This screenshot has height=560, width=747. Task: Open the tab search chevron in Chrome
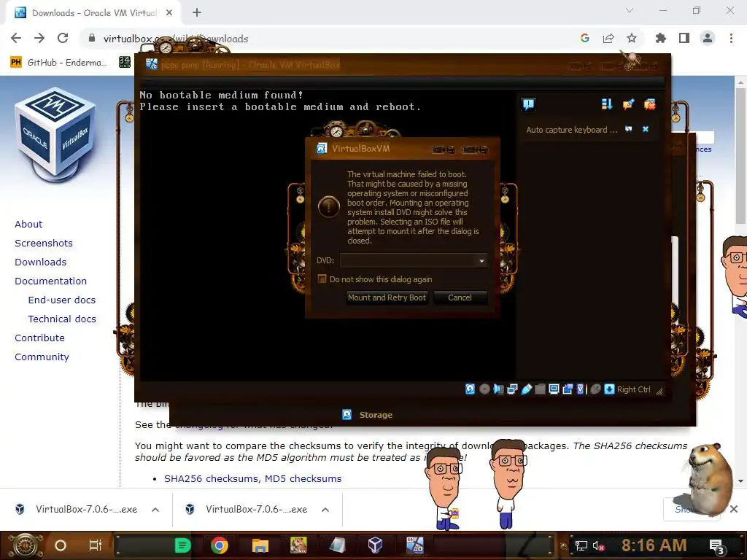pos(630,10)
